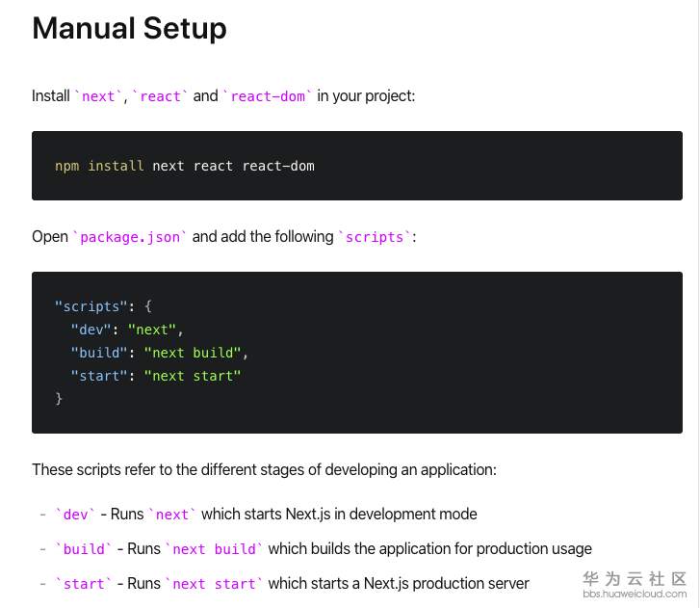Click the start bullet's inline code label
Image resolution: width=700 pixels, height=608 pixels.
(x=84, y=584)
